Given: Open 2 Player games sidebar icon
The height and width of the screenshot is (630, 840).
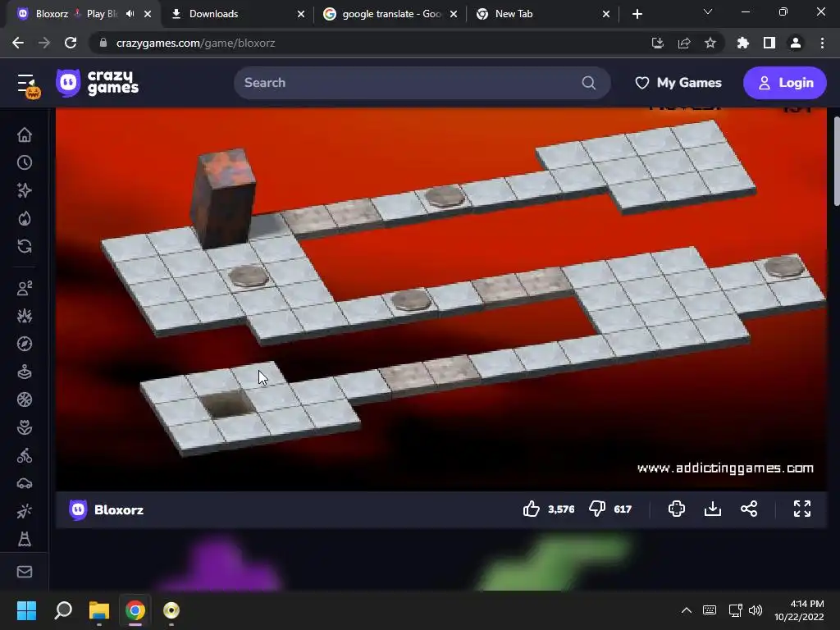Looking at the screenshot, I should (x=24, y=288).
